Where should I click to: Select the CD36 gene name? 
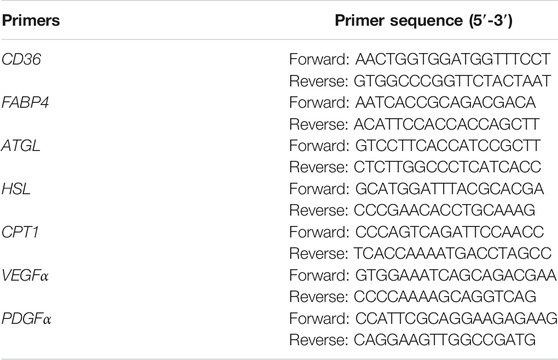pyautogui.click(x=21, y=59)
